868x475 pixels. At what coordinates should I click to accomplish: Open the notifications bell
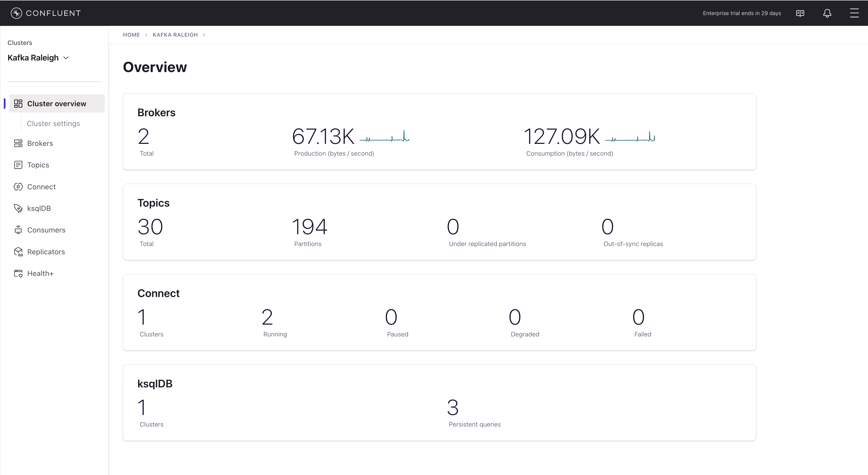point(827,13)
